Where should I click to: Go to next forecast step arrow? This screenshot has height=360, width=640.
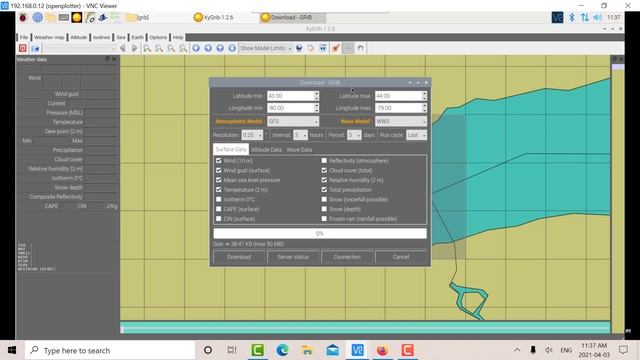(134, 48)
